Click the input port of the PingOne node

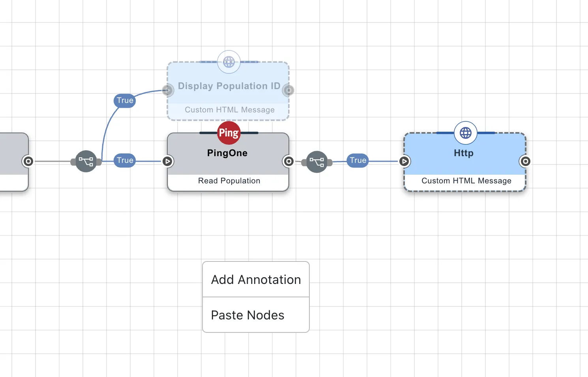click(x=168, y=161)
